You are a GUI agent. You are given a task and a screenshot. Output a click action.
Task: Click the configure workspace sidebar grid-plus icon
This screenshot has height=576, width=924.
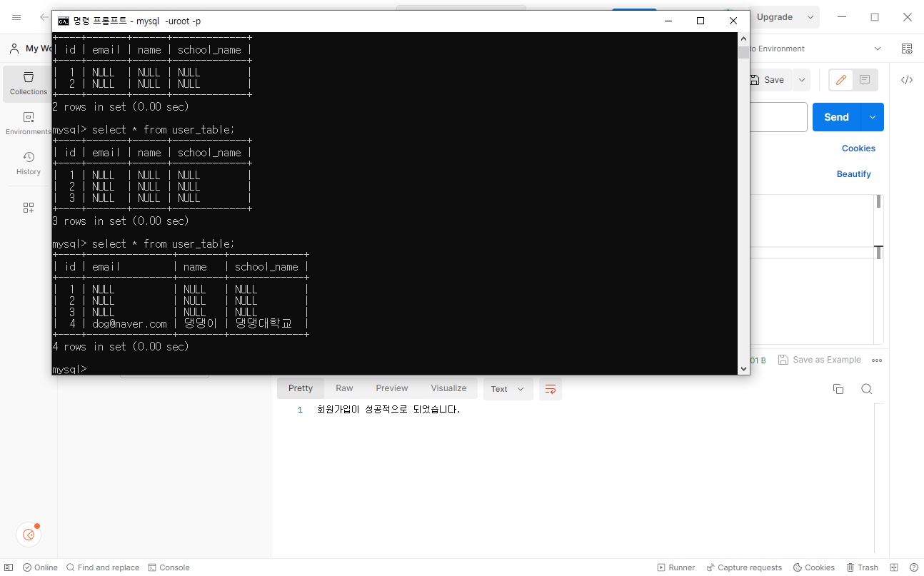pyautogui.click(x=29, y=208)
